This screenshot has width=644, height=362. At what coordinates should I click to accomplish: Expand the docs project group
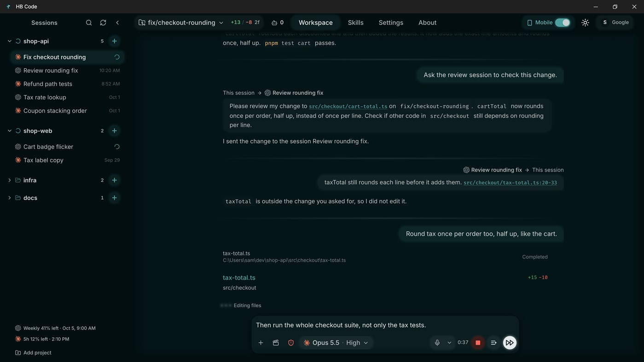point(9,198)
